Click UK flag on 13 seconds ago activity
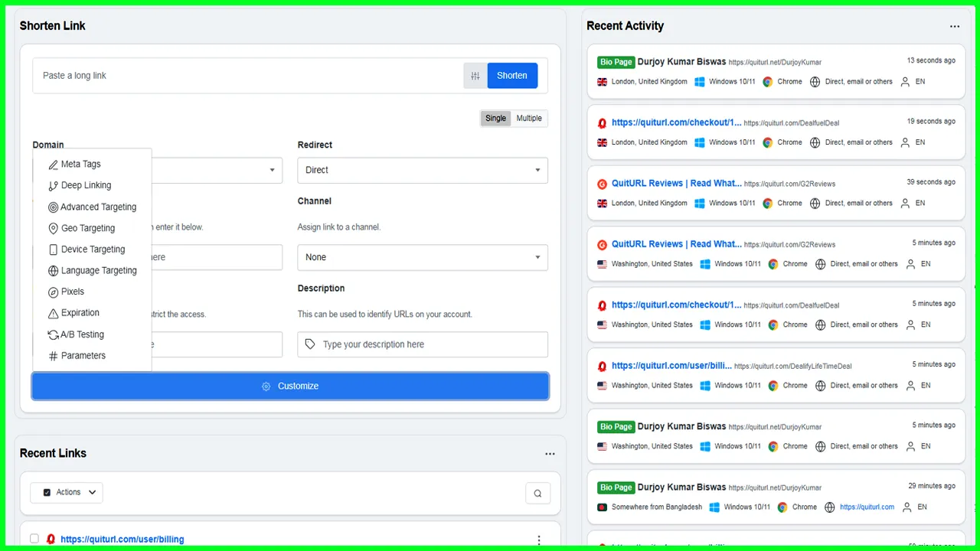Image resolution: width=980 pixels, height=551 pixels. click(x=602, y=82)
